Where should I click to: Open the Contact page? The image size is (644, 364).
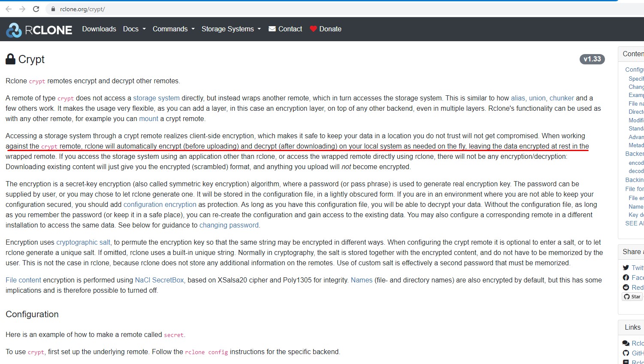285,29
